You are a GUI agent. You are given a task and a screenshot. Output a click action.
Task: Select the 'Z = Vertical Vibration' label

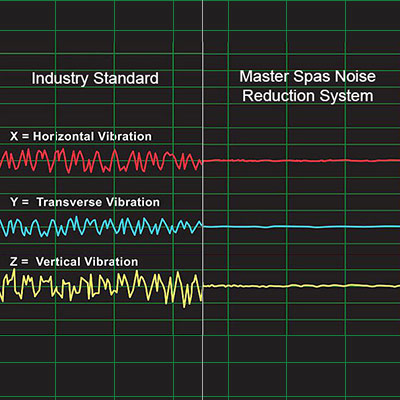(74, 262)
